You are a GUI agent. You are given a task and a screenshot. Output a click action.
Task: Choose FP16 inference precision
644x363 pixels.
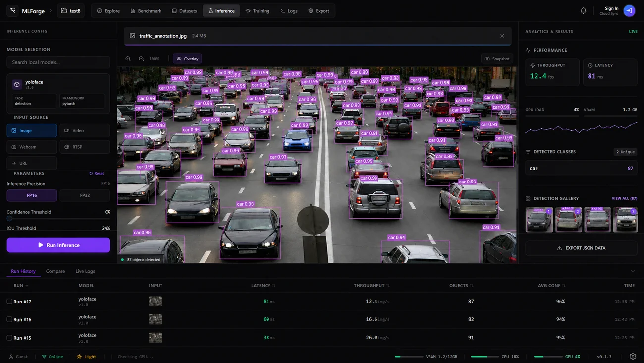click(32, 195)
